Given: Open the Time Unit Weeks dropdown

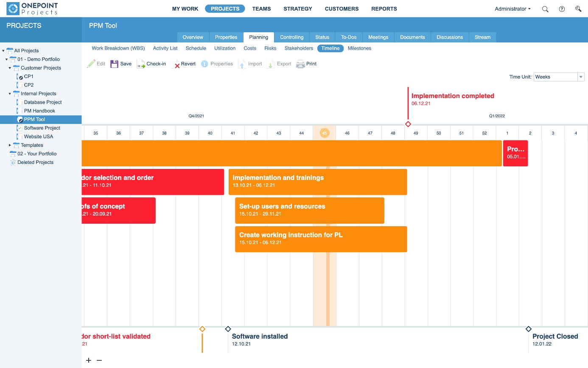Looking at the screenshot, I should (x=559, y=77).
